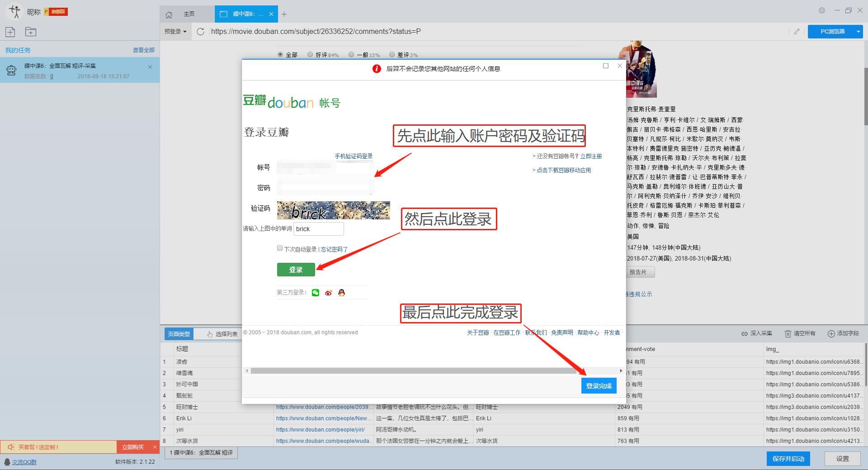Click the 帐号 input field
Image resolution: width=868 pixels, height=470 pixels.
tap(325, 167)
